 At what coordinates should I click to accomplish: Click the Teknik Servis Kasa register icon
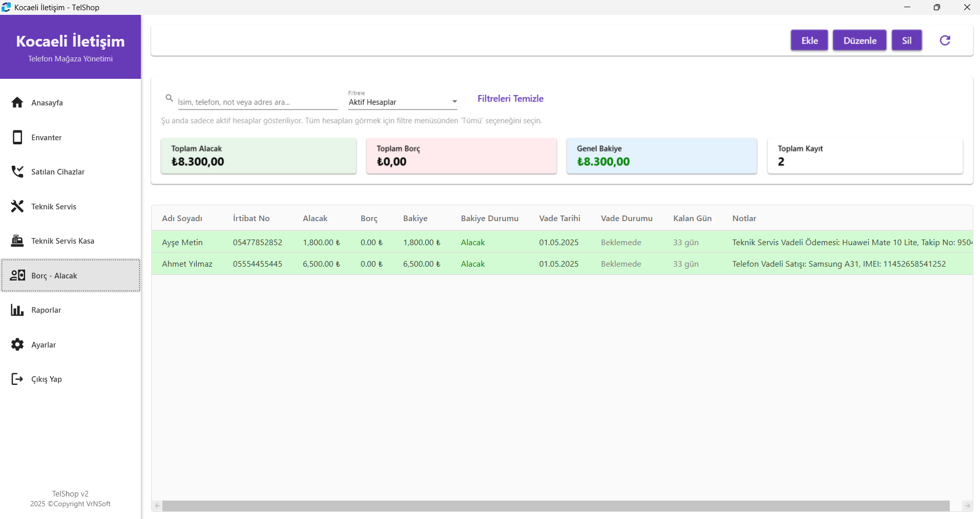(17, 241)
